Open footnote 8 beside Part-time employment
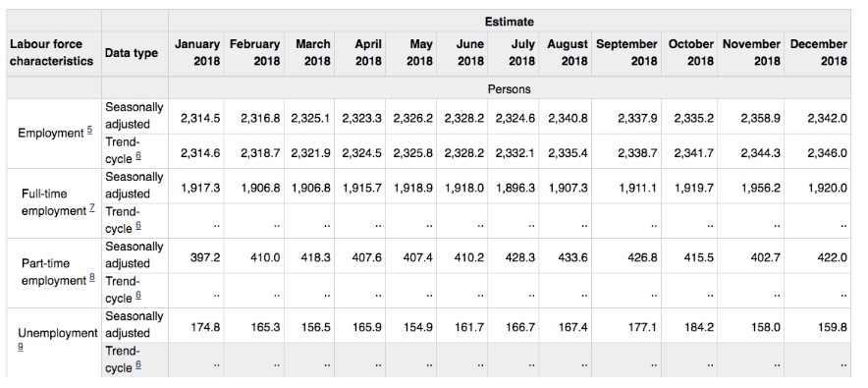The image size is (868, 388). pos(92,278)
